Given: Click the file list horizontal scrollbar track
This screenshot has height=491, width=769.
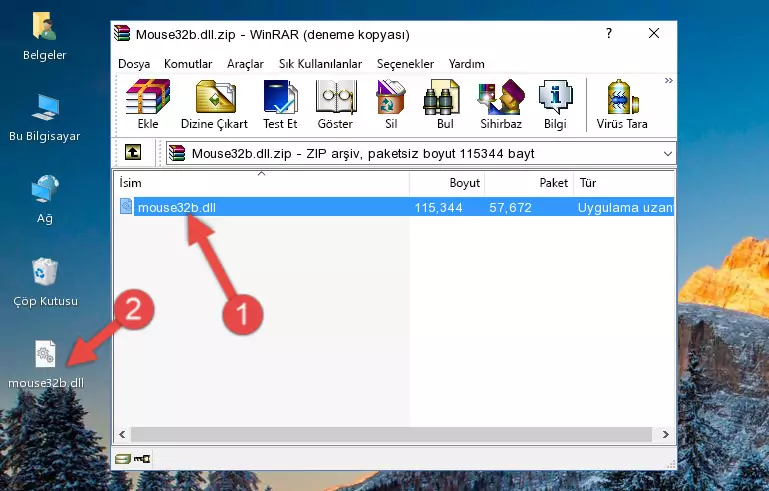Looking at the screenshot, I should (x=391, y=434).
